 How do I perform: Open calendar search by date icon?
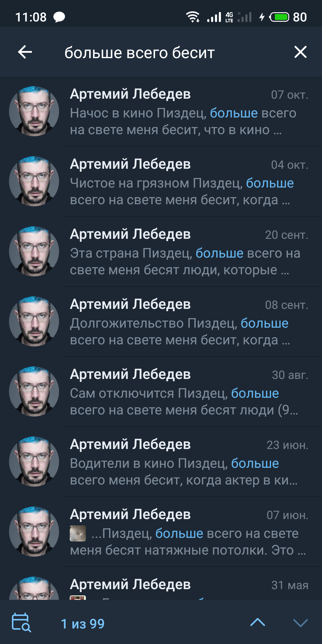pos(21,623)
